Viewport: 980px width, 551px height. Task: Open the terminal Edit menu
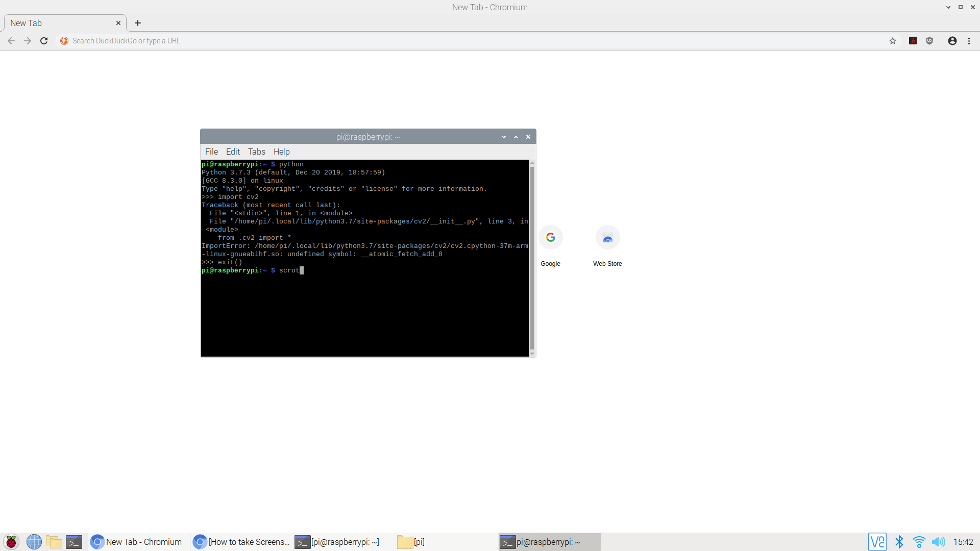[x=233, y=152]
